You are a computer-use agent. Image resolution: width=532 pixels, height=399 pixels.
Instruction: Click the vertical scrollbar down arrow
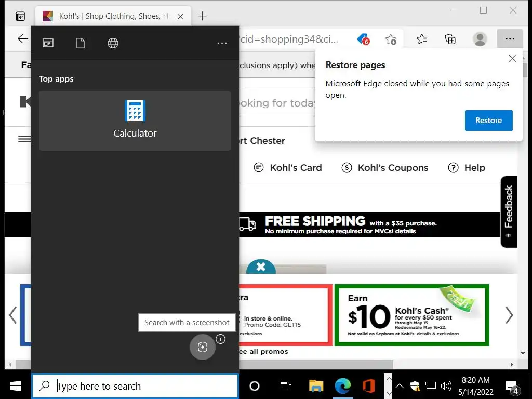tap(523, 353)
